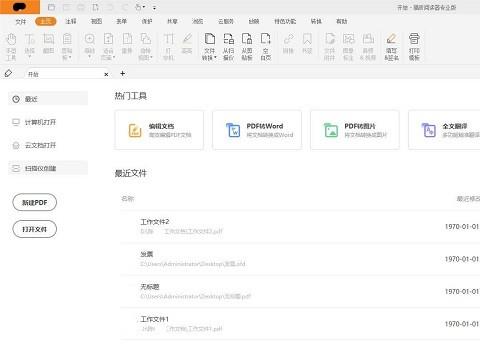Screen dimensions: 480x361
Task: Select the Hand tool (手型工具)
Action: [x=11, y=47]
